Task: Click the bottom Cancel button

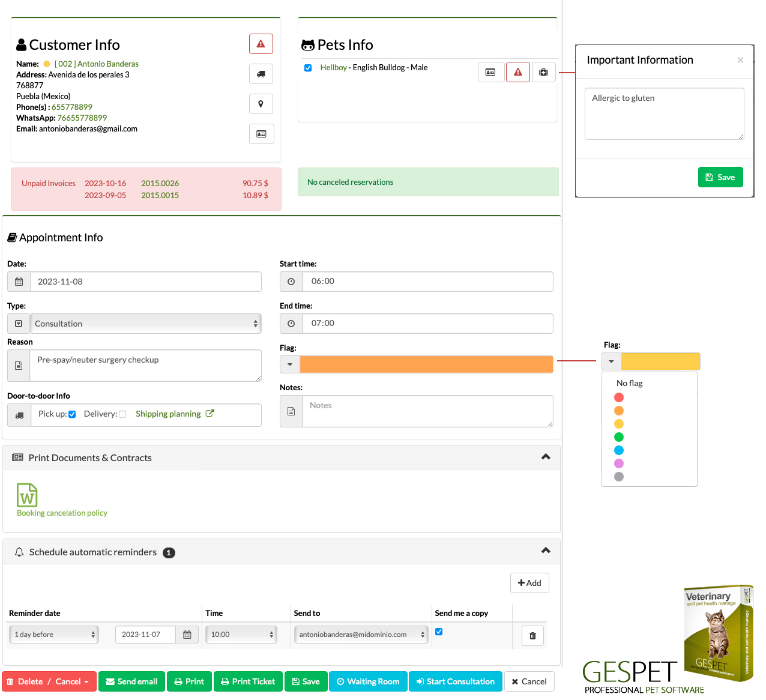Action: [529, 681]
